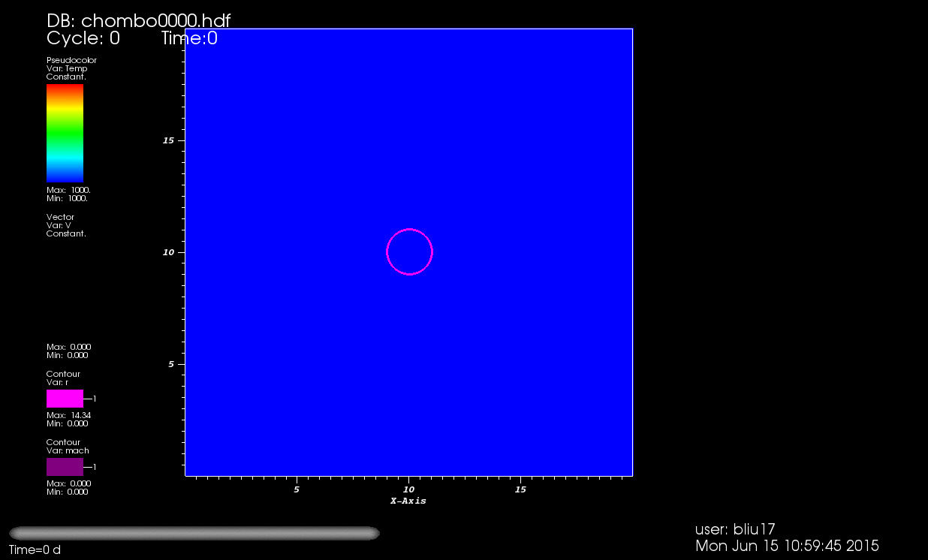Click the rainbow Pseudocolor temperature color bar
Viewport: 928px width, 560px height.
point(65,133)
